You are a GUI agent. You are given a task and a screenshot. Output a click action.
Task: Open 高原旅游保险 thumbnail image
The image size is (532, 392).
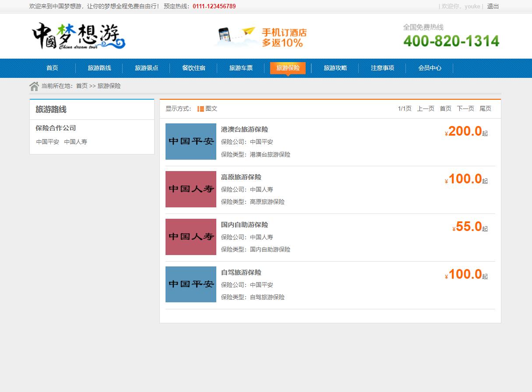tap(190, 189)
